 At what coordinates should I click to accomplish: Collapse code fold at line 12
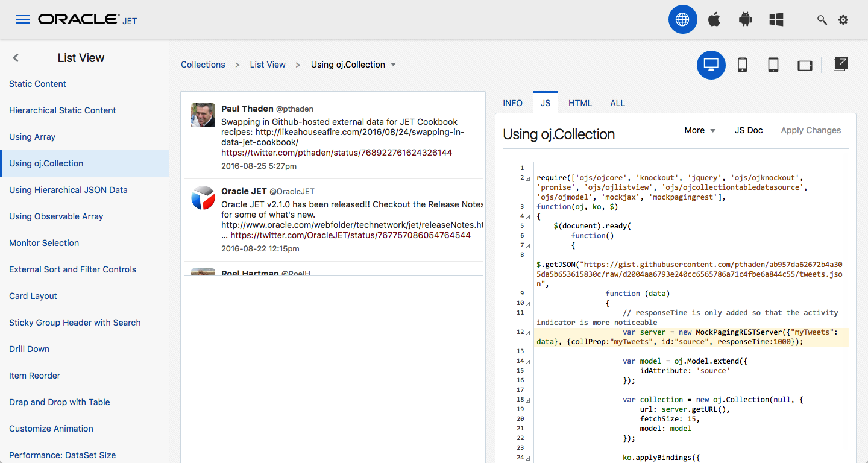click(528, 333)
